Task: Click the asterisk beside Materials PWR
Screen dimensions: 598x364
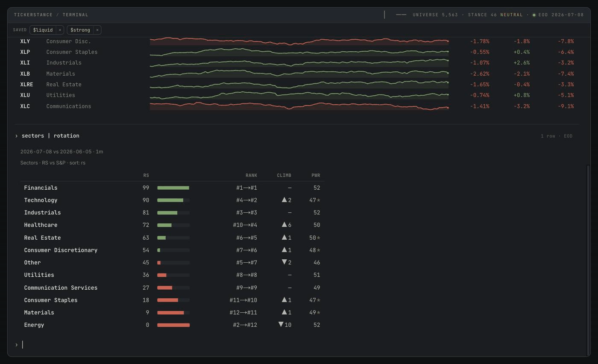Action: [x=319, y=313]
